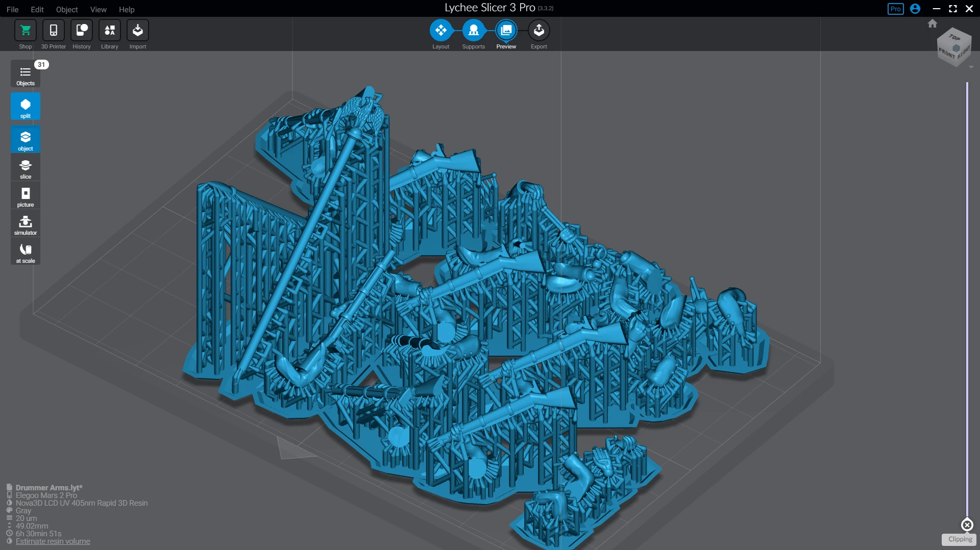Toggle the at scale view
980x550 pixels.
pyautogui.click(x=25, y=253)
